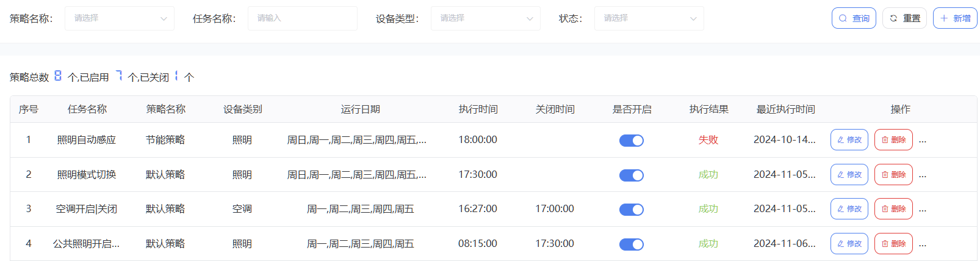980x261 pixels.
Task: Click 删除 for 照明模式切换 row
Action: click(x=893, y=175)
